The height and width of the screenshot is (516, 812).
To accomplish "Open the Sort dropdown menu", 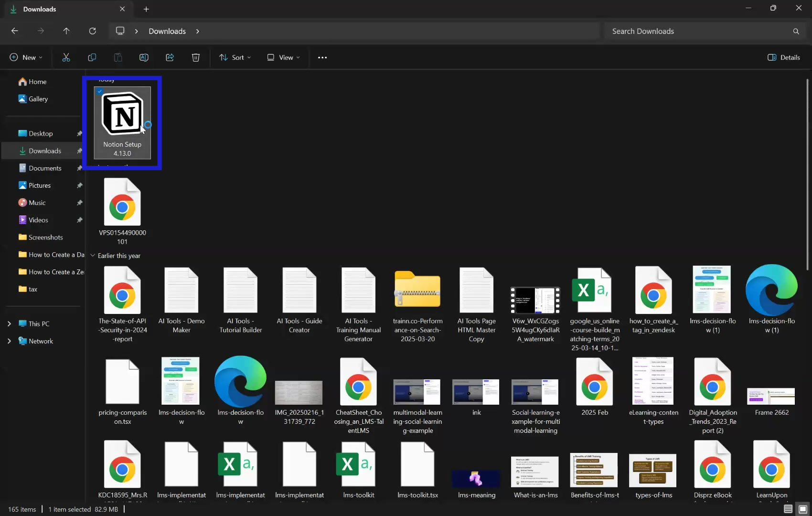I will 235,57.
